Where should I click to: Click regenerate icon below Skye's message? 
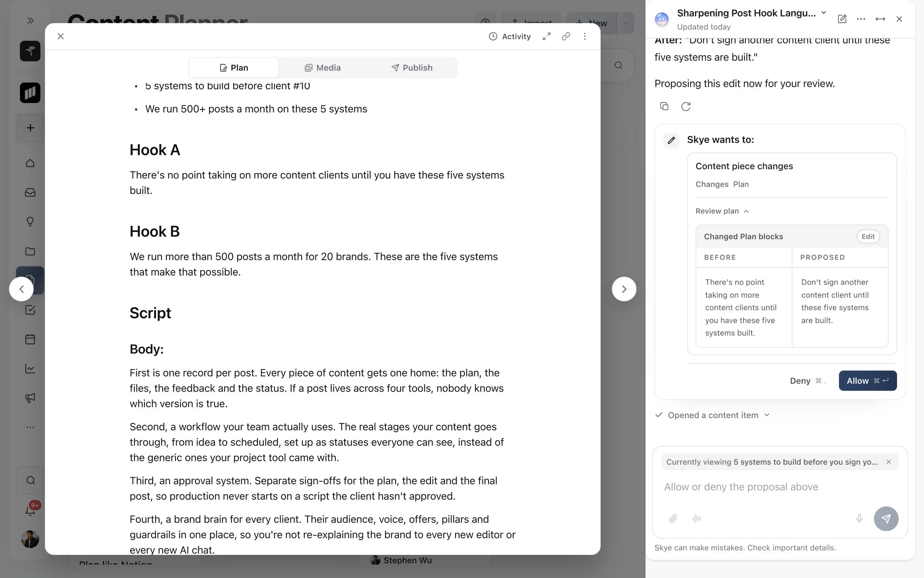[686, 106]
